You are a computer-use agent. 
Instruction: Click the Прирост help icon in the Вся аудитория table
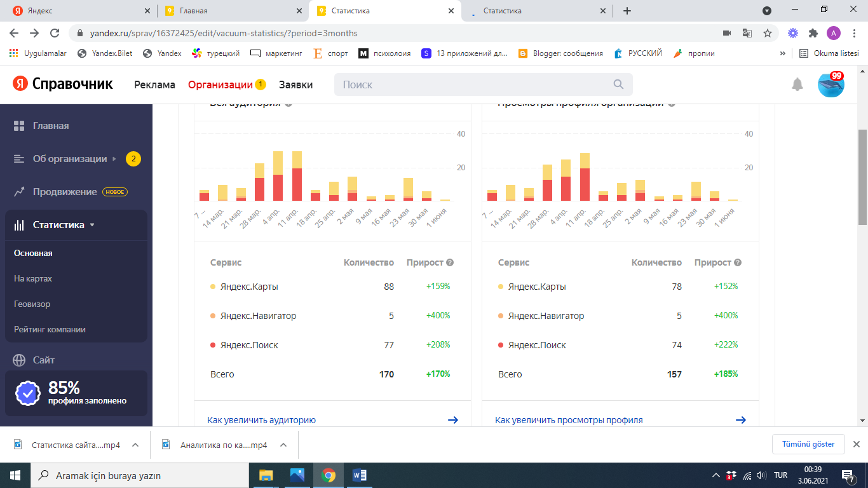click(450, 262)
